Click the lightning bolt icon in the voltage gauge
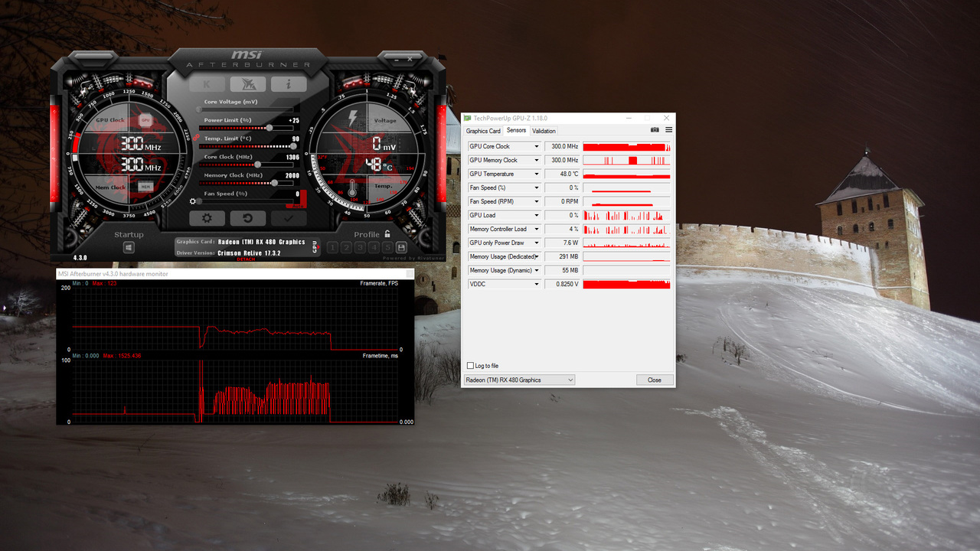 (x=353, y=118)
